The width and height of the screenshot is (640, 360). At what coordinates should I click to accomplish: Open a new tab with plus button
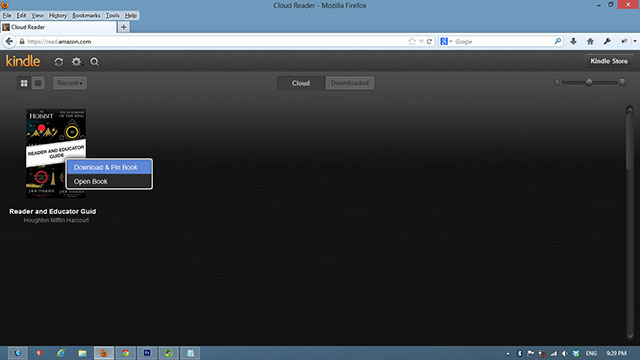tap(123, 27)
